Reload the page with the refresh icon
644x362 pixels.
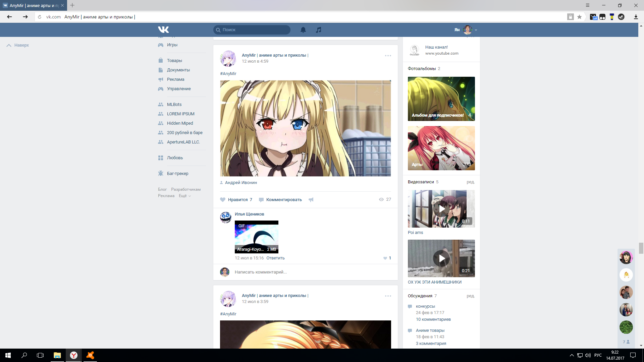coord(40,17)
